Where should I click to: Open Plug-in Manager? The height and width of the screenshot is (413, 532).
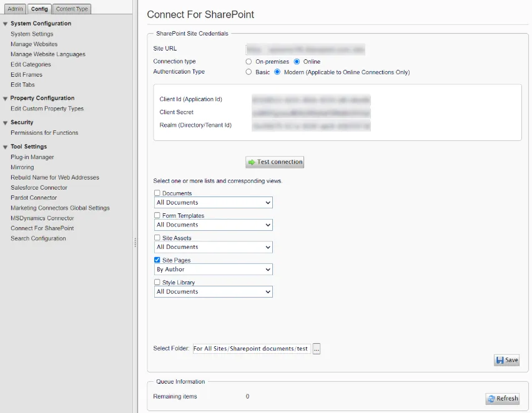32,157
